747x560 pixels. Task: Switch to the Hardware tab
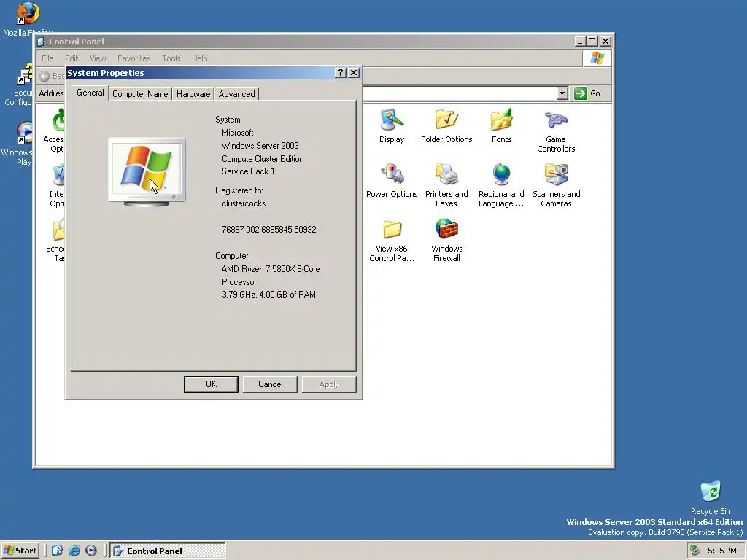(193, 94)
